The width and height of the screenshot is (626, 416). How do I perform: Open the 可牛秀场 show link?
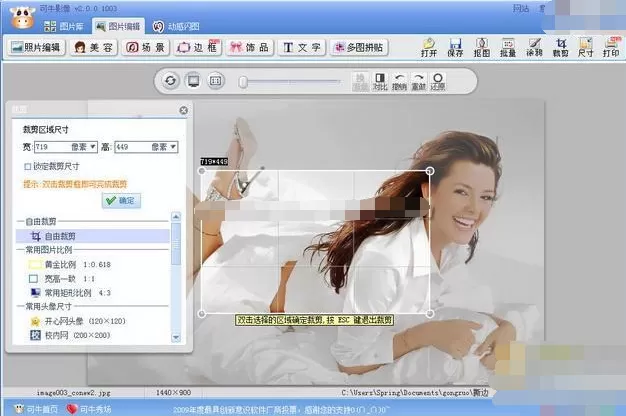click(x=89, y=409)
